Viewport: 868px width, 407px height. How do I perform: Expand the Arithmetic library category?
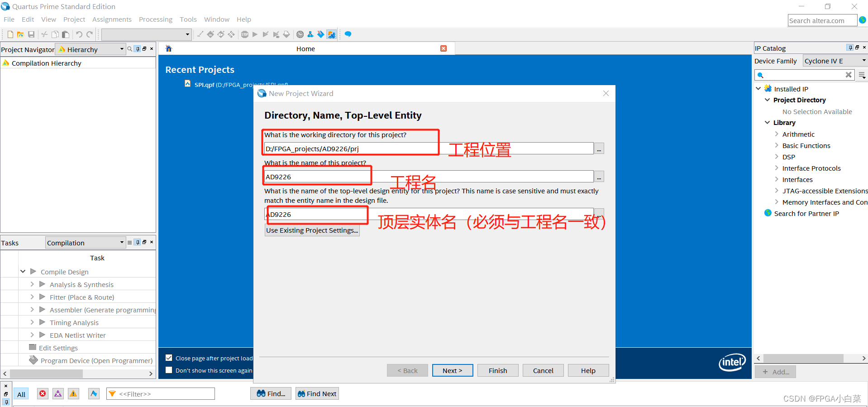click(x=777, y=134)
